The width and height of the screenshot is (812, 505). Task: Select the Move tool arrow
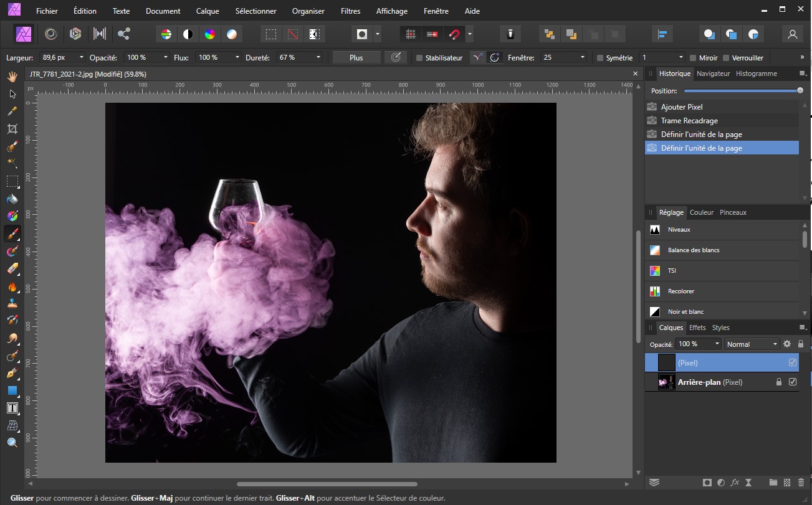[12, 94]
